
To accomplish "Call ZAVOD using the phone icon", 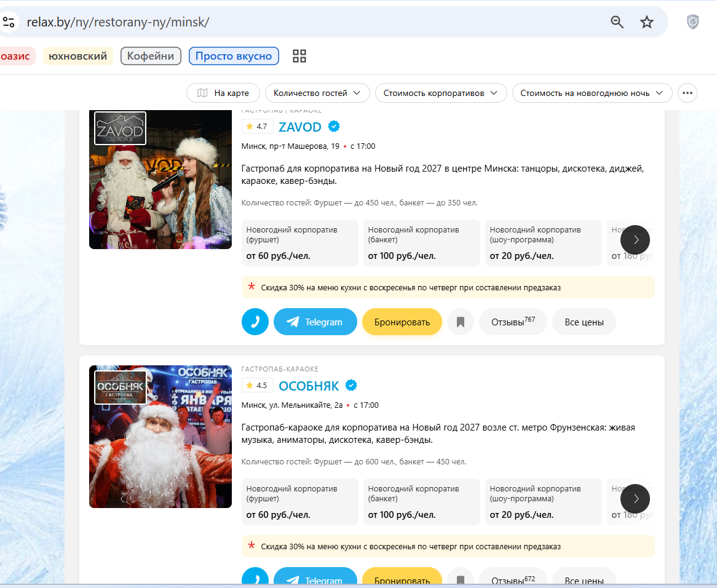I will (255, 322).
